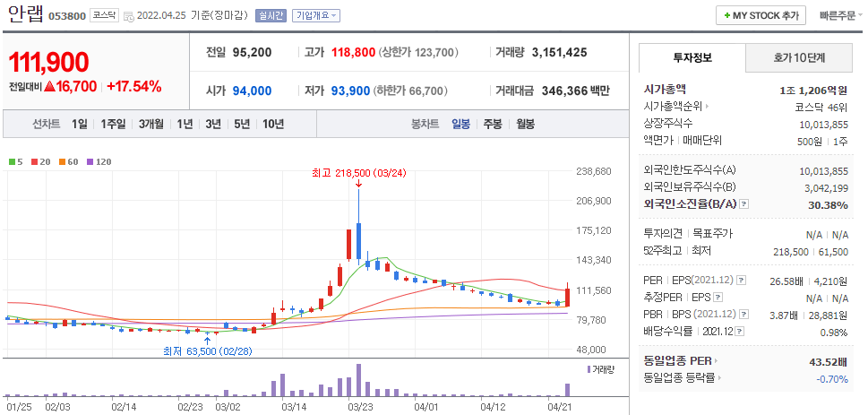868x415 pixels.
Task: Click the 배당수익률 value 0.98%
Action: tap(834, 333)
